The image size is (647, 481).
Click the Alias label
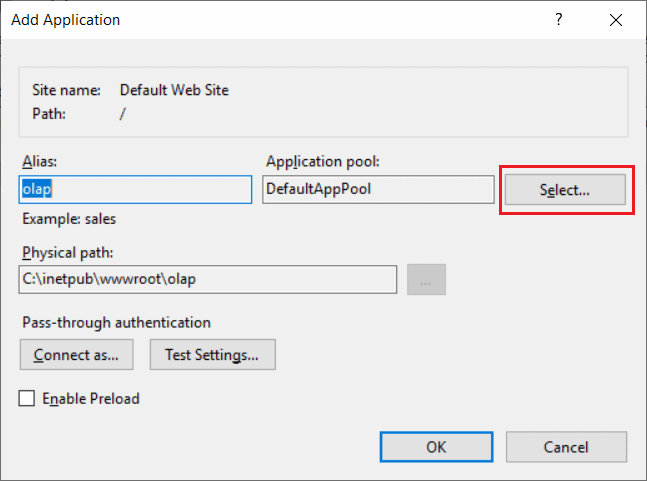(x=38, y=161)
